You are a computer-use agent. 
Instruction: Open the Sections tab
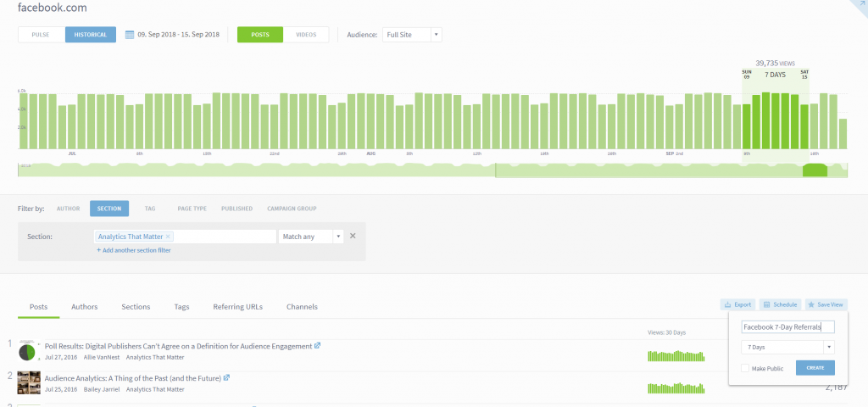click(x=136, y=307)
